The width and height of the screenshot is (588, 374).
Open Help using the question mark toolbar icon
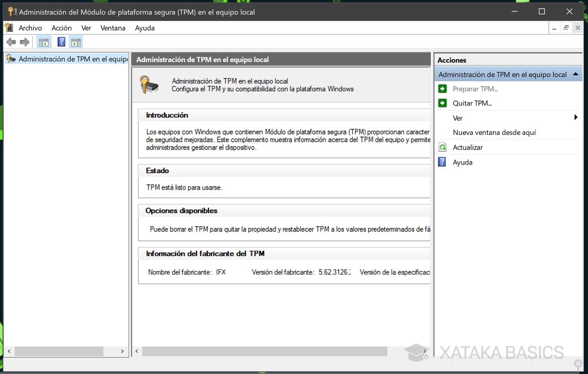[x=61, y=41]
